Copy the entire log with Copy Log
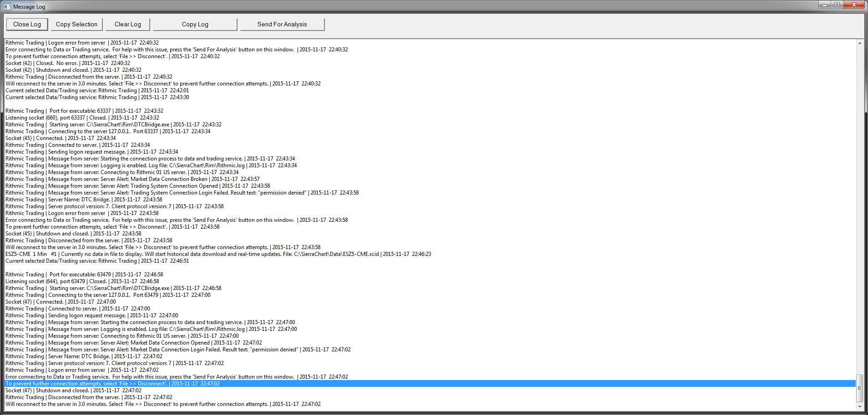 tap(195, 25)
